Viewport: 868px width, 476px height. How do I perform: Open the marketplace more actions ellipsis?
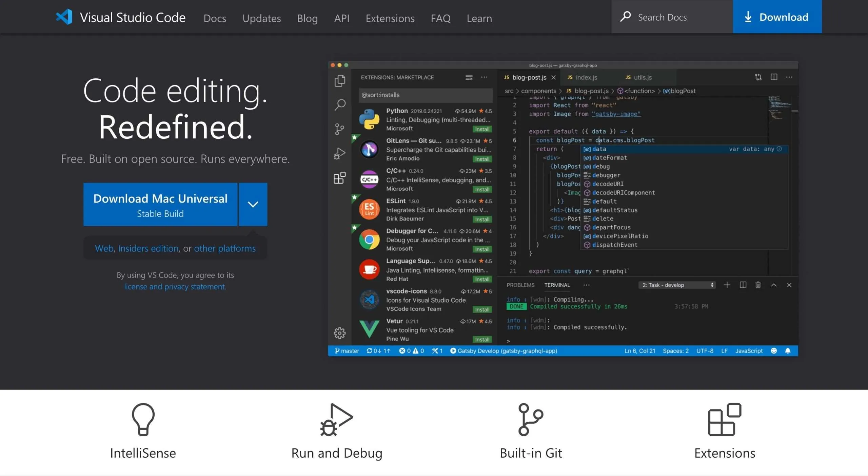(x=484, y=77)
